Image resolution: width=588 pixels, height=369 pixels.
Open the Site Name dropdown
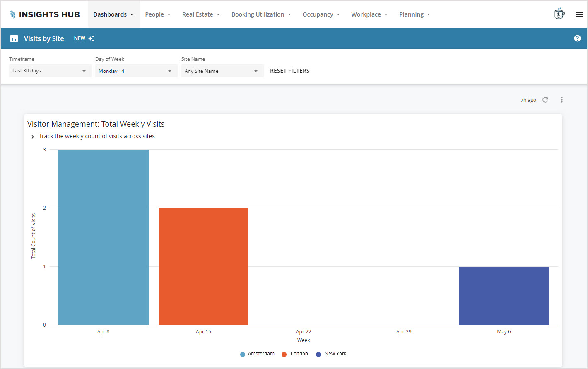pos(222,71)
